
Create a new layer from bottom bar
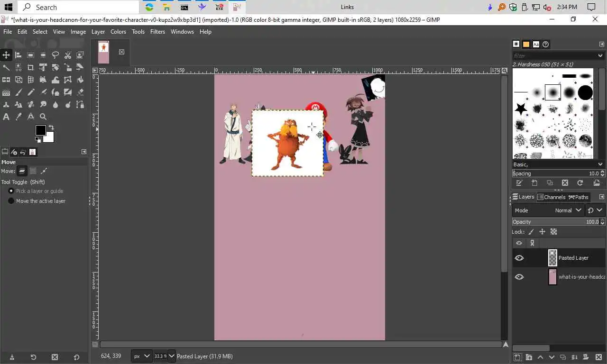tap(517, 357)
